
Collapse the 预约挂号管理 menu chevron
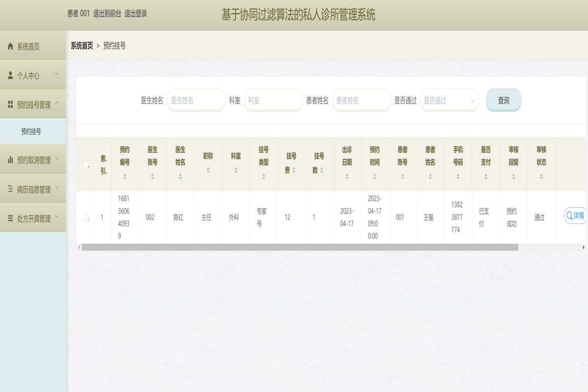coord(57,103)
